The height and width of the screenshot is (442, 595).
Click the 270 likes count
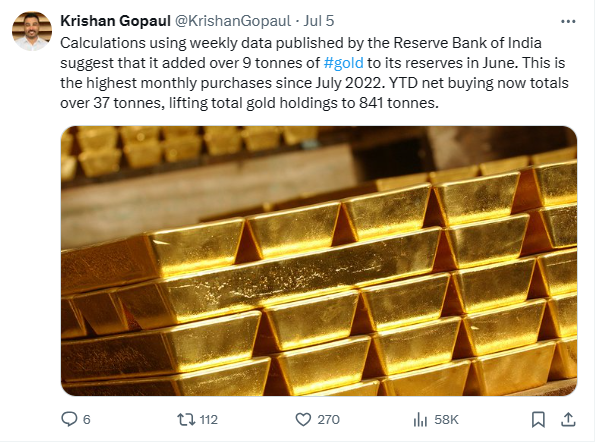coord(328,420)
